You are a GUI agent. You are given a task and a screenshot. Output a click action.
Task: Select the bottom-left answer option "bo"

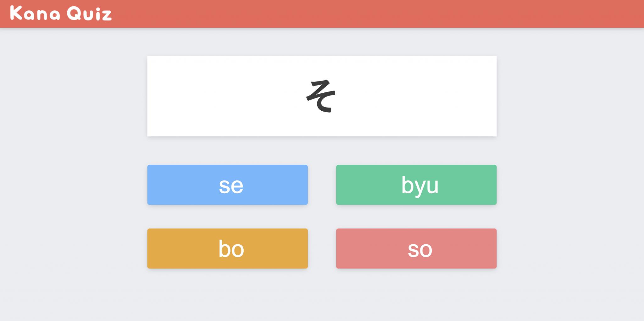227,248
